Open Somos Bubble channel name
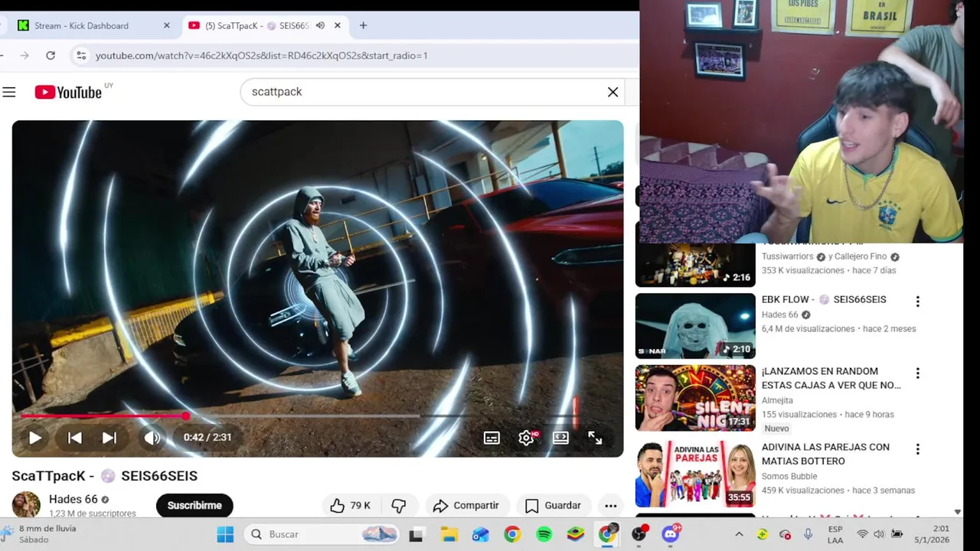This screenshot has width=980, height=551. click(x=789, y=476)
